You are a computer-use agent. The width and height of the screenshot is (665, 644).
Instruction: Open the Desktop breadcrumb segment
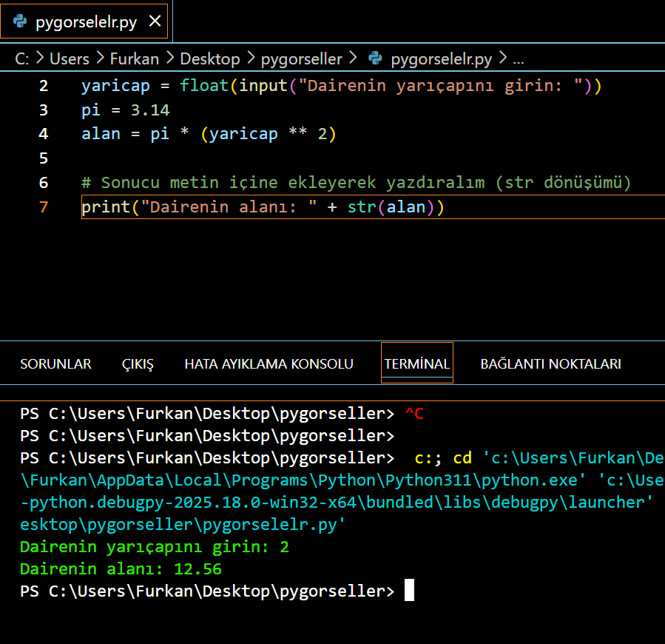click(210, 58)
